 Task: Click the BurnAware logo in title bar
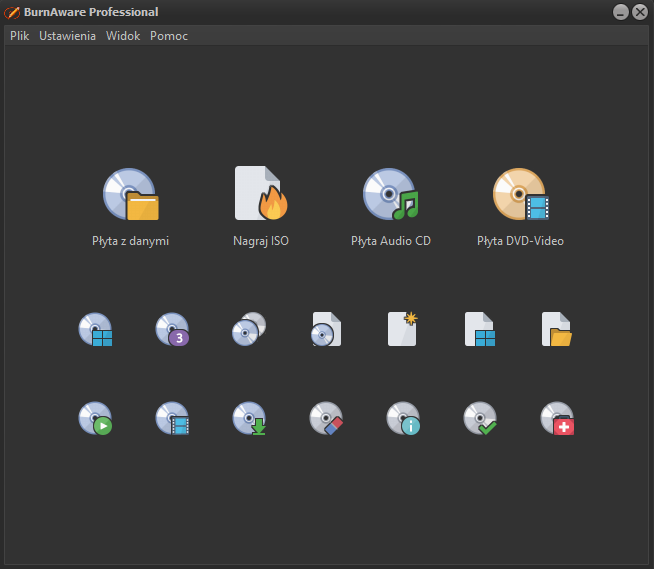click(12, 13)
